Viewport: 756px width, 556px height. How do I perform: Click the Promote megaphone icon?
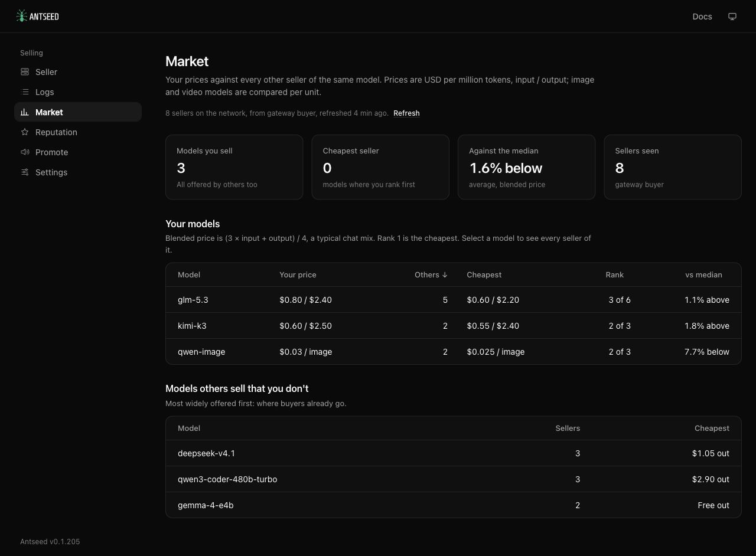click(x=25, y=152)
